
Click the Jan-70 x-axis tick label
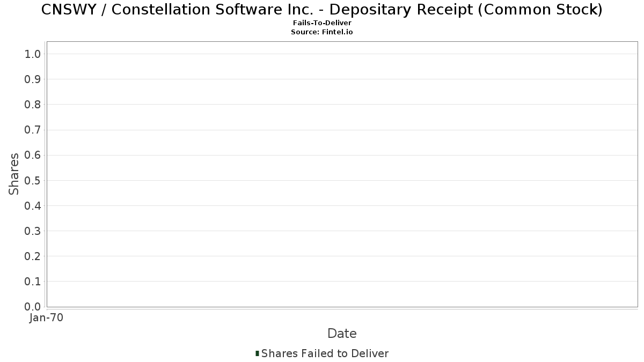(47, 318)
